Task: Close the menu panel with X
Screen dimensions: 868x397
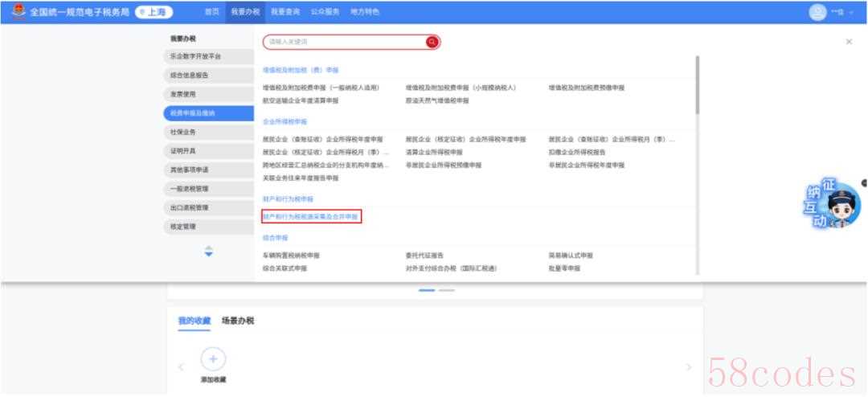Action: pos(850,41)
